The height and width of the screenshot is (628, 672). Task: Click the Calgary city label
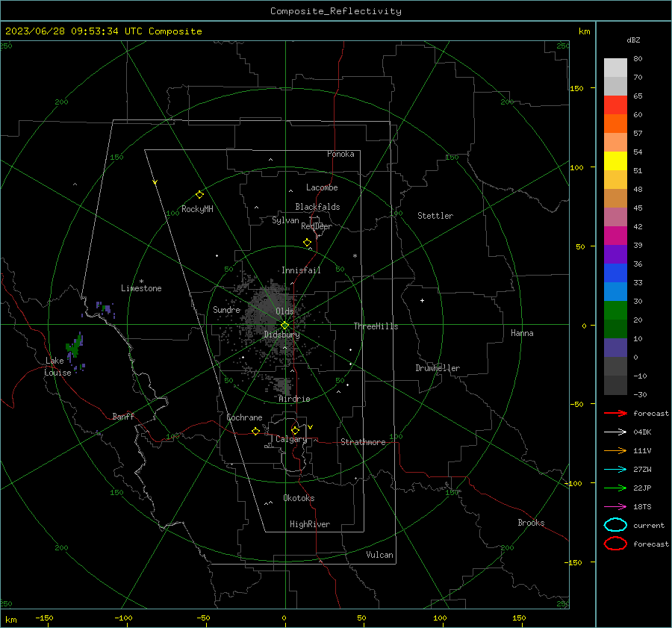[291, 439]
